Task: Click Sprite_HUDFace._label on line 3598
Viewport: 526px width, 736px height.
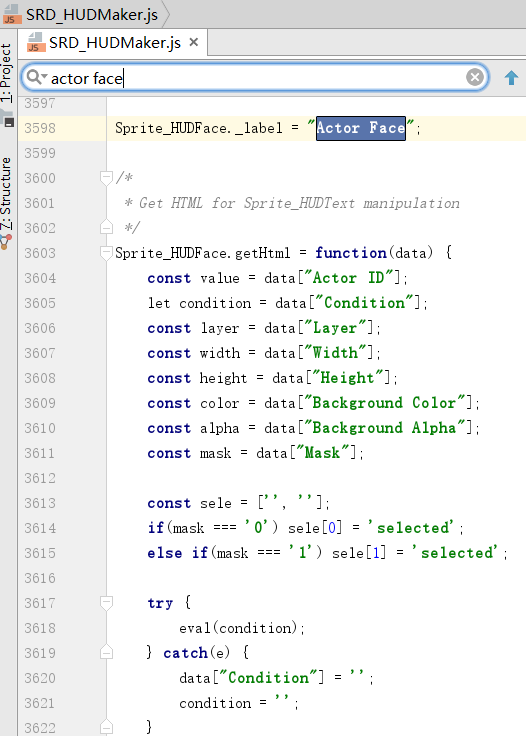Action: [x=199, y=128]
